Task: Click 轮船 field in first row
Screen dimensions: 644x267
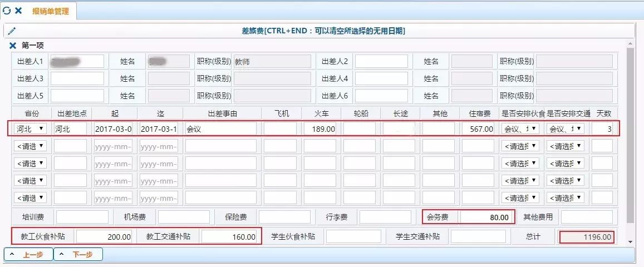Action: (360, 129)
